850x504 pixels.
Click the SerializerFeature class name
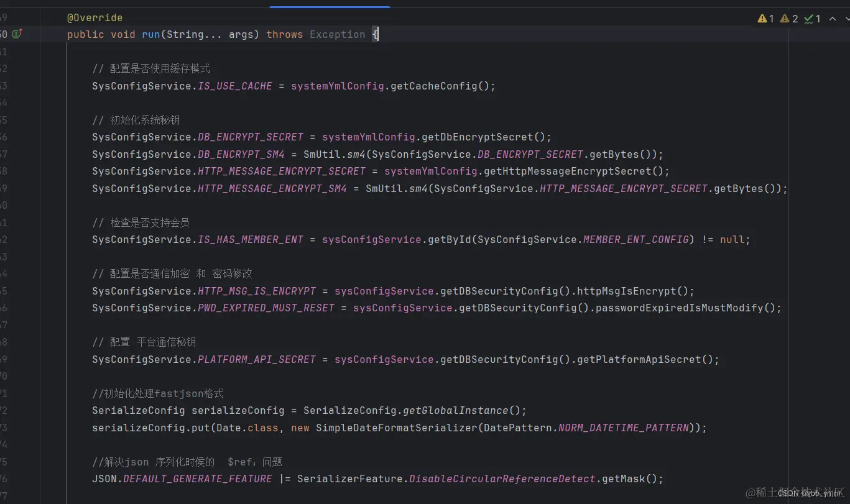[x=350, y=479]
